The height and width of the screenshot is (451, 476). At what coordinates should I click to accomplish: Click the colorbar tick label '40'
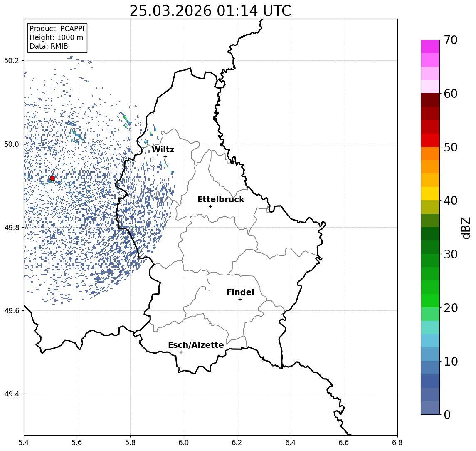tap(451, 201)
